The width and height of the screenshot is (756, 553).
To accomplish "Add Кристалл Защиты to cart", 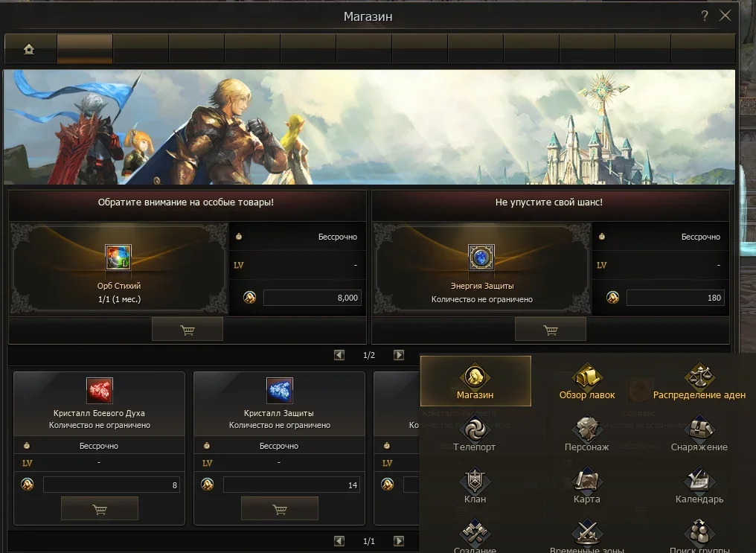I will coord(280,508).
